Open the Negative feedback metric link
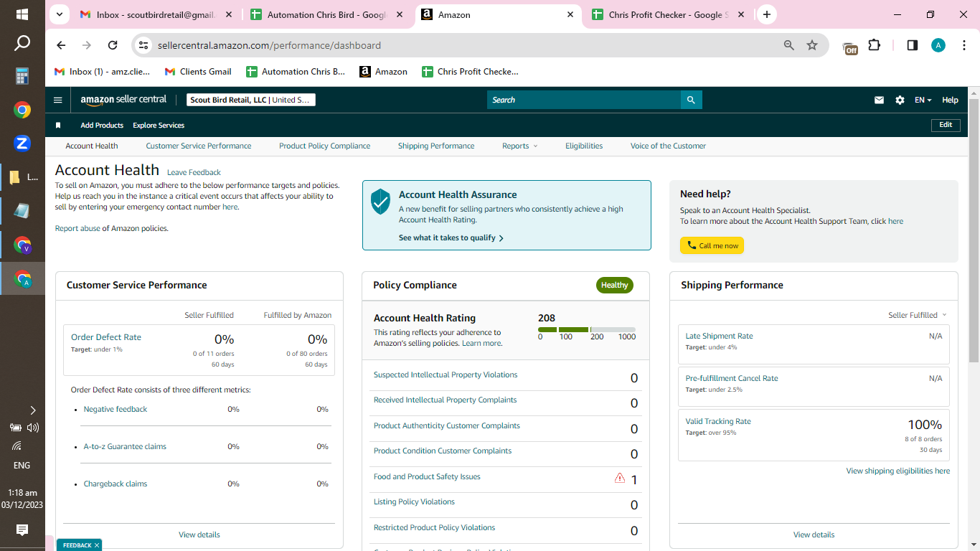The height and width of the screenshot is (551, 980). click(x=116, y=409)
